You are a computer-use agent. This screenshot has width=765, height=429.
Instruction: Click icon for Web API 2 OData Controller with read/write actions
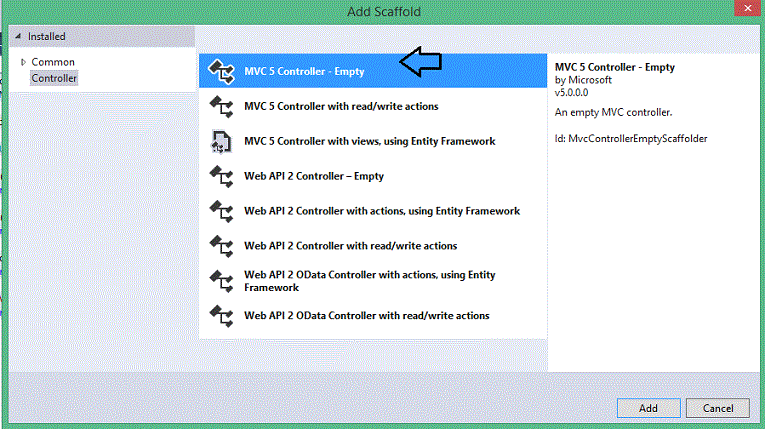click(x=221, y=316)
